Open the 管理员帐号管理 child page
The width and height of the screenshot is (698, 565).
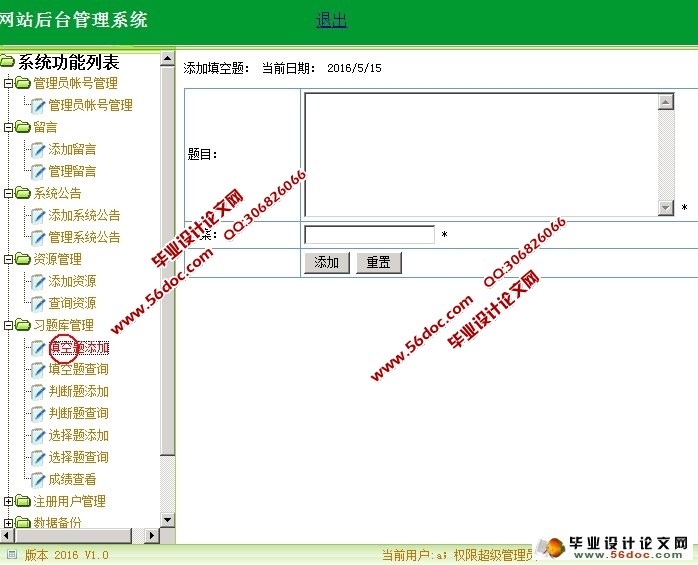(90, 106)
